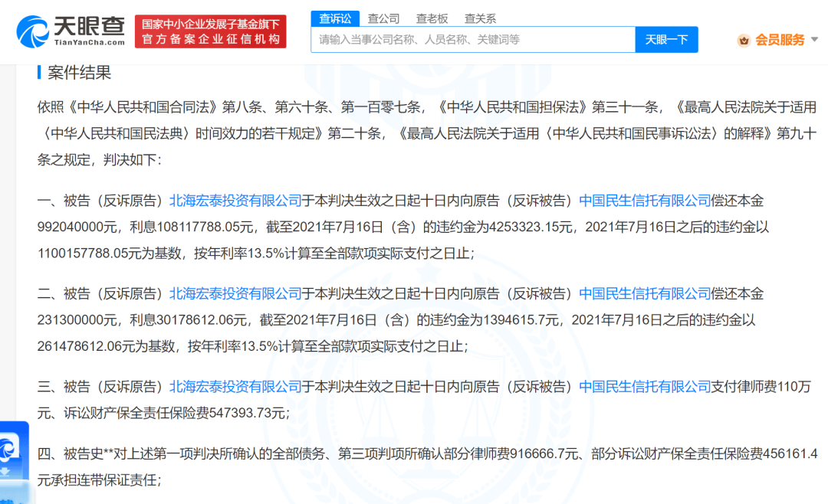Click the 案件结果 section heading

[x=79, y=73]
